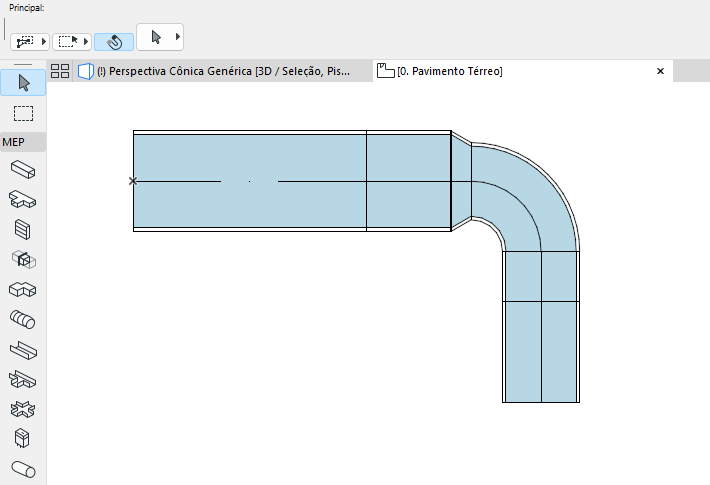Switch to Perspectiva Cônica Genérica 3D tab
The image size is (710, 485).
223,71
